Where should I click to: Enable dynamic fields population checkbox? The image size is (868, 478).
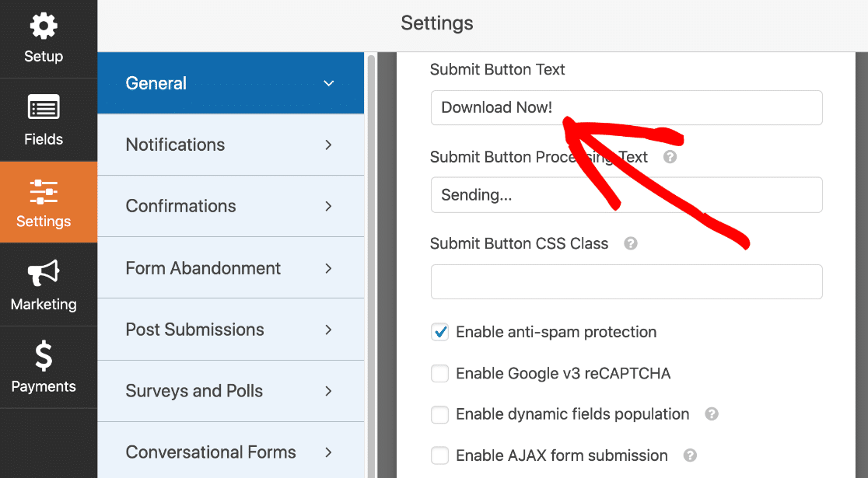440,414
